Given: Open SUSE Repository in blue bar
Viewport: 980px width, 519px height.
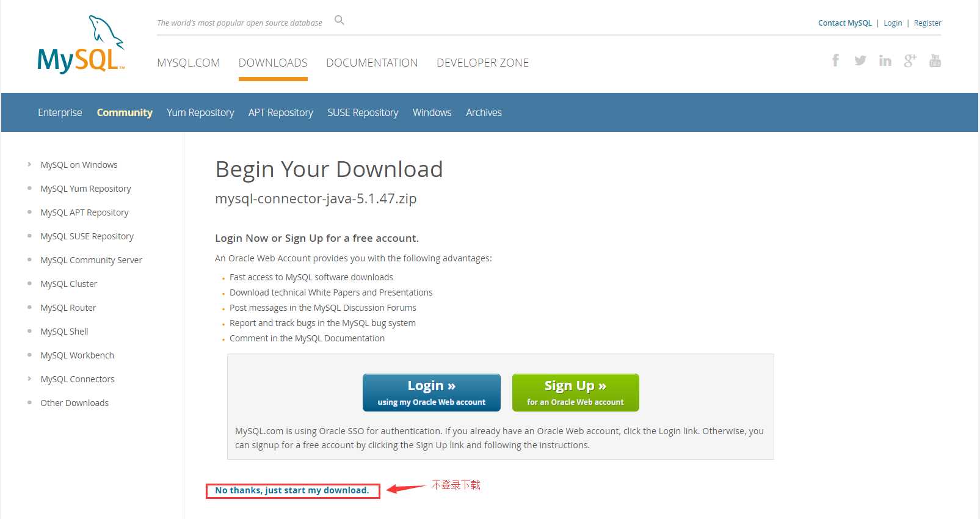Looking at the screenshot, I should tap(363, 112).
